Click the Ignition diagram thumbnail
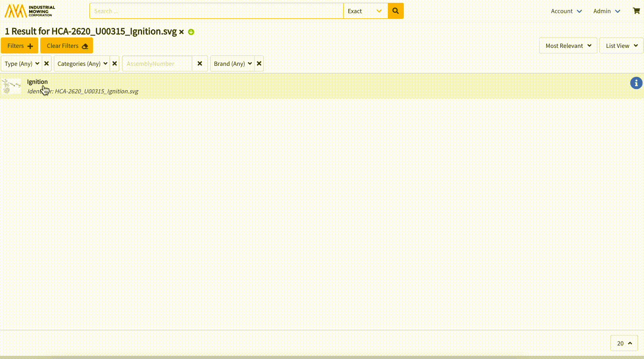This screenshot has height=359, width=644. coord(12,86)
